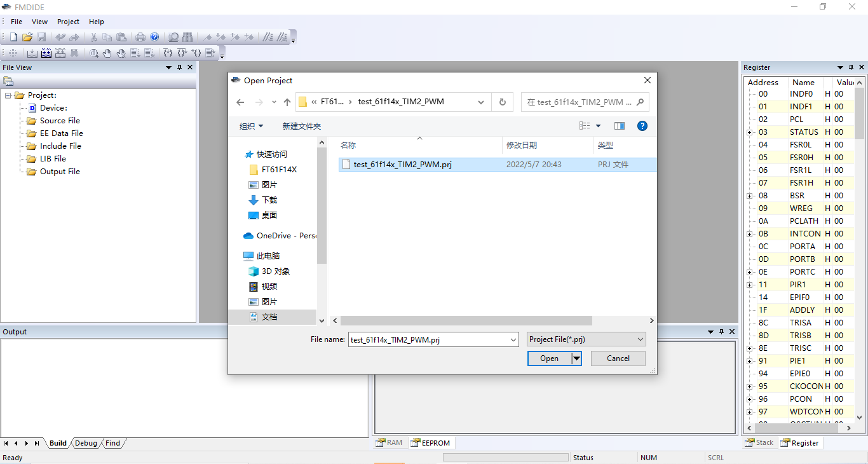Click the Run to Cursor toolbar icon

(210, 53)
